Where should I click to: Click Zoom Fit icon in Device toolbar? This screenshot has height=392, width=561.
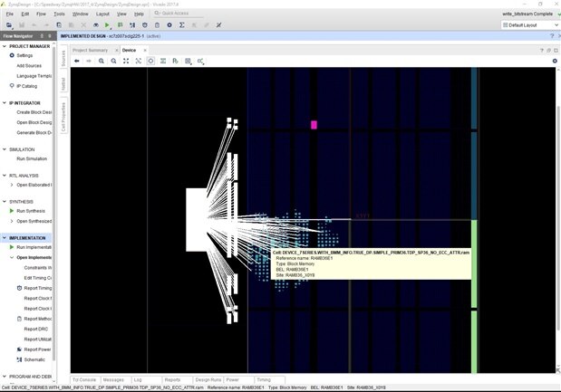coord(126,61)
